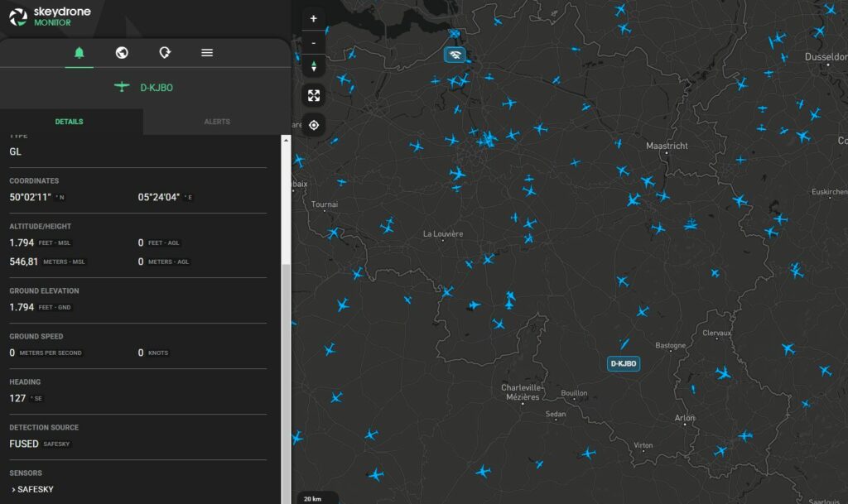Screen dimensions: 848x504
Task: Open the alerts bell tab
Action: coord(79,53)
